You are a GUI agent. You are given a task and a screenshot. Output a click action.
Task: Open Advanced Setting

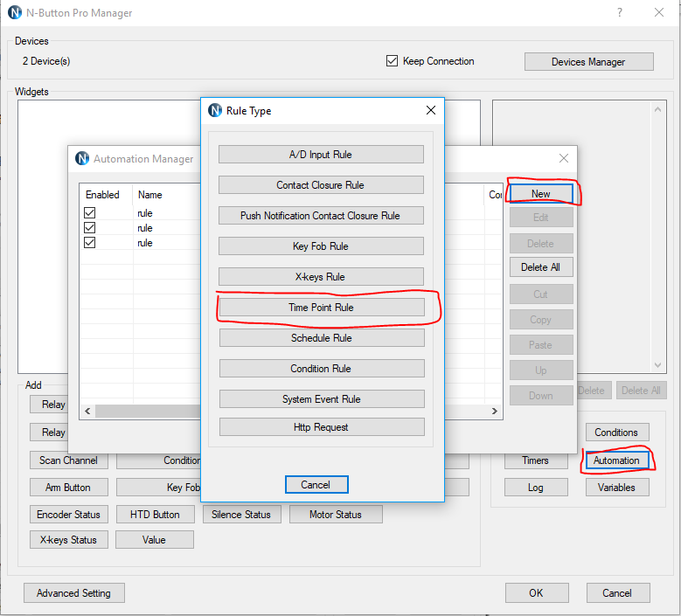pyautogui.click(x=73, y=593)
